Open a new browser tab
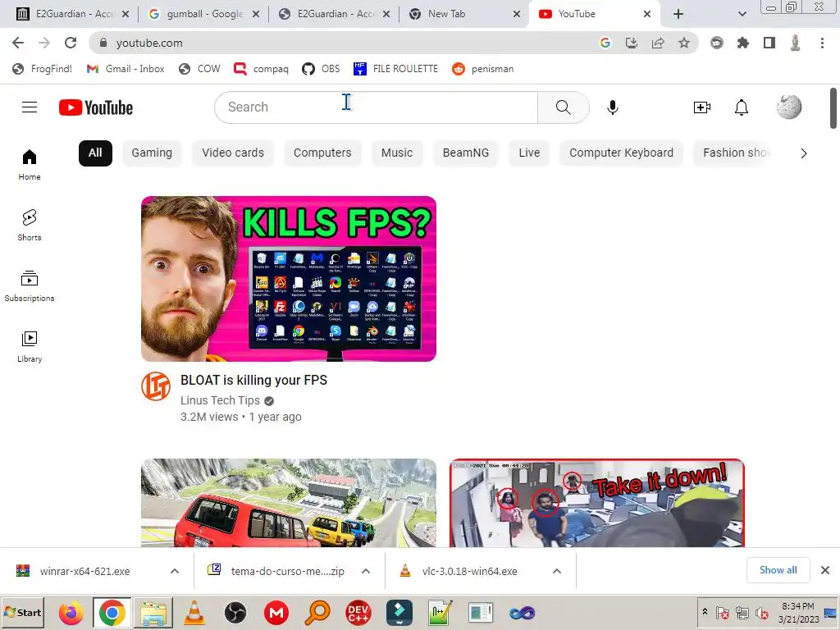The height and width of the screenshot is (630, 840). tap(678, 15)
